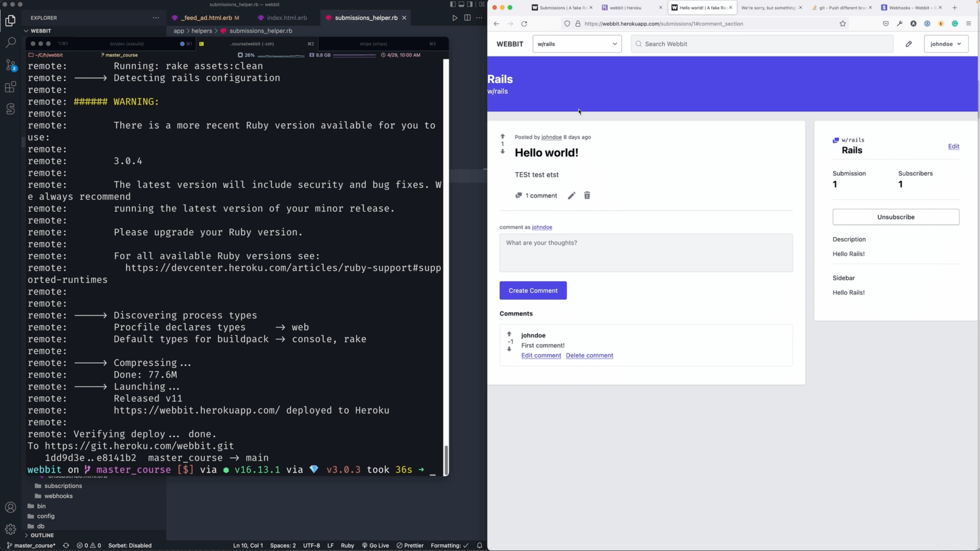Change language mode from Ruby
980x551 pixels.
click(347, 545)
